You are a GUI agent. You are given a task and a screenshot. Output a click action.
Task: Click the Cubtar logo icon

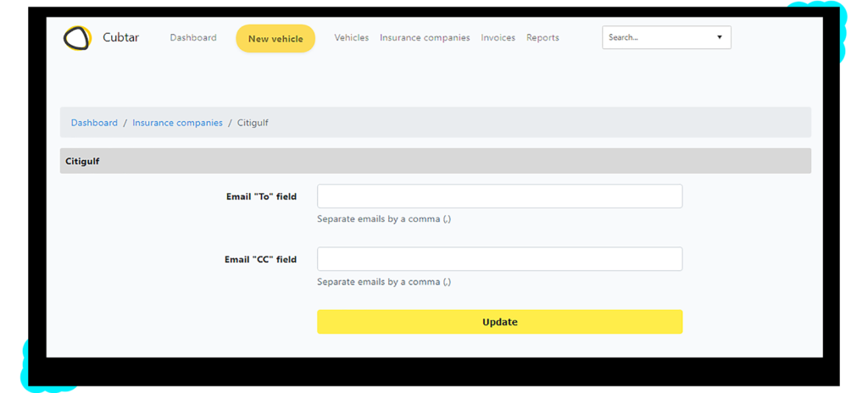pyautogui.click(x=77, y=38)
